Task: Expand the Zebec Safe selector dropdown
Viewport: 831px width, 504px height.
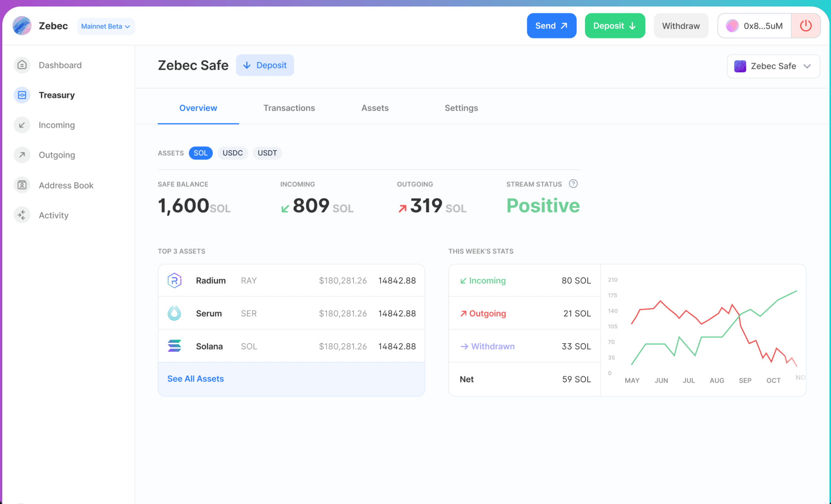Action: pos(773,66)
